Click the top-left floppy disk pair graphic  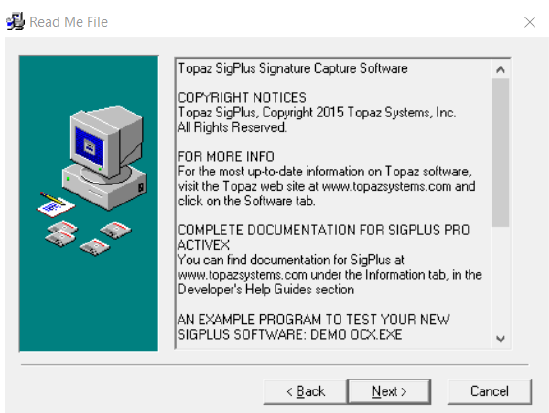[62, 233]
